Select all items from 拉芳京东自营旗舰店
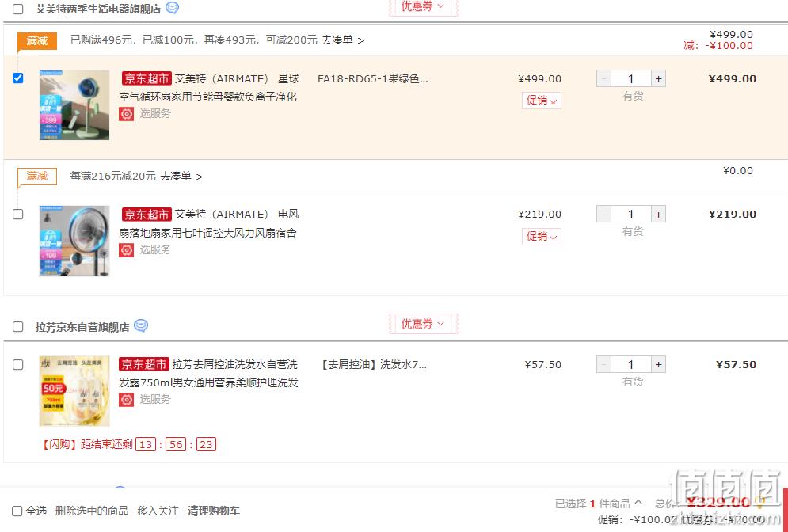 18,326
